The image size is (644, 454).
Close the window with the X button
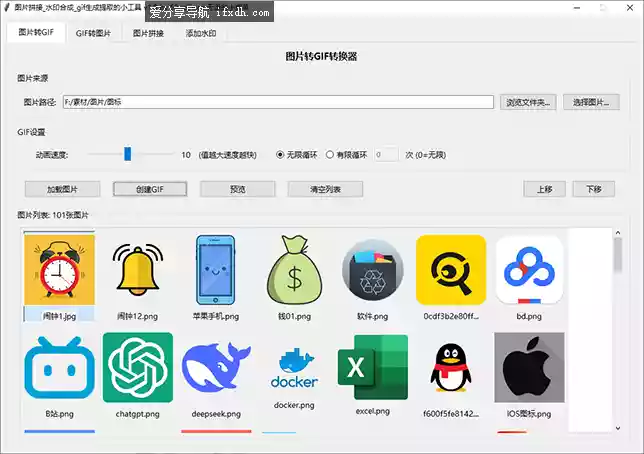pos(630,8)
